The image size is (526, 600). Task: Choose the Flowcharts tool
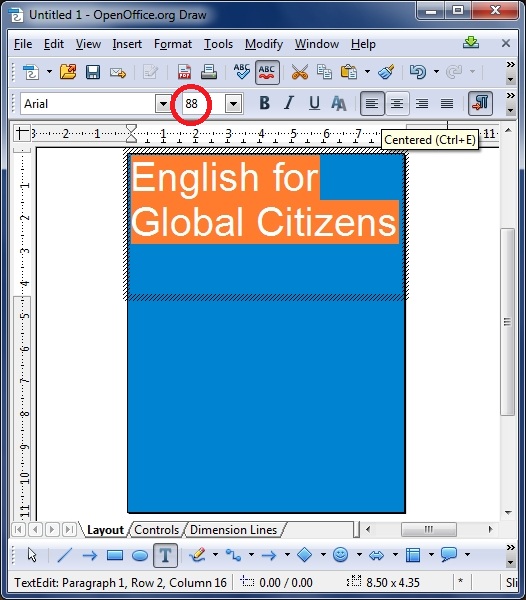(x=413, y=555)
